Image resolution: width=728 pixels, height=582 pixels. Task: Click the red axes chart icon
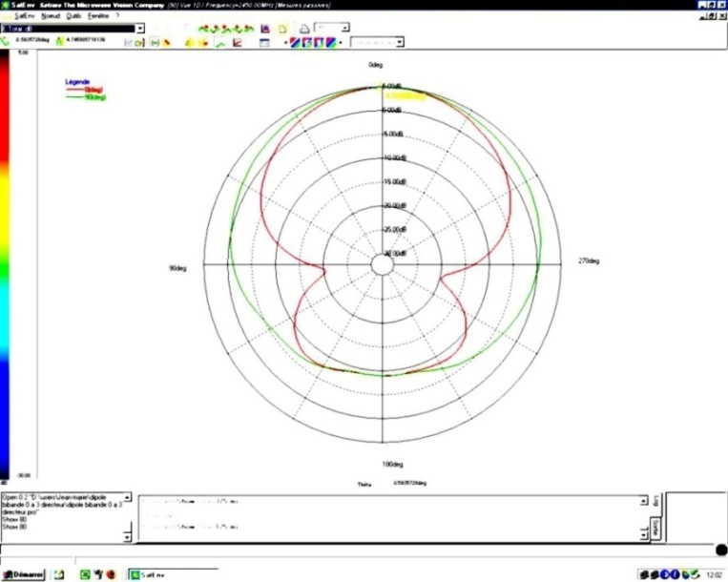tap(237, 42)
